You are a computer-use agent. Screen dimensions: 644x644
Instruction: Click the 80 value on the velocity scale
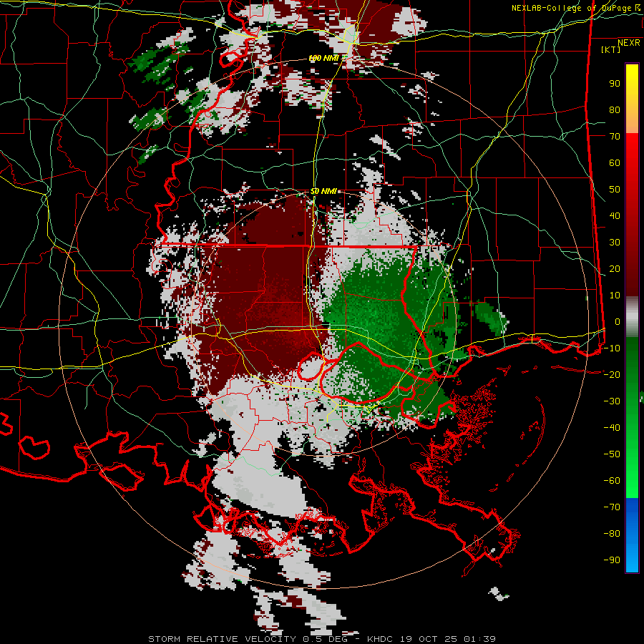coord(615,110)
